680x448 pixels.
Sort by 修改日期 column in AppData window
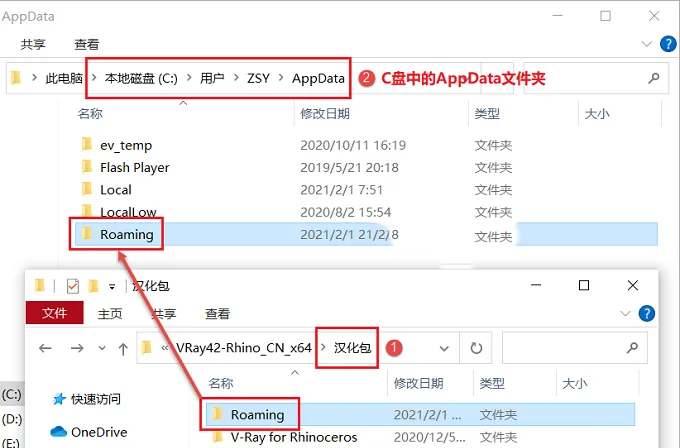[325, 114]
